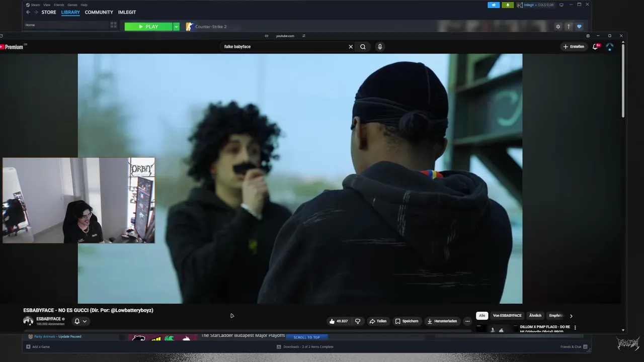644x362 pixels.
Task: Open the Friends menu in Steam
Action: point(59,5)
